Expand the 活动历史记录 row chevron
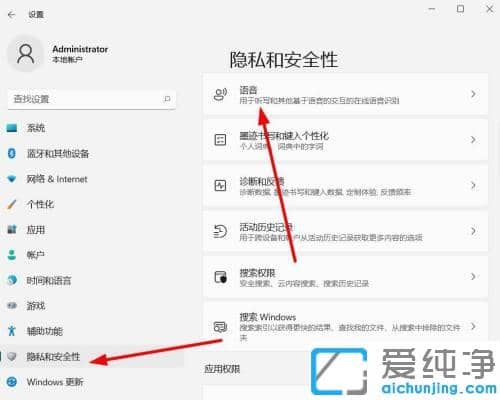Viewport: 500px width, 400px height. (x=473, y=231)
